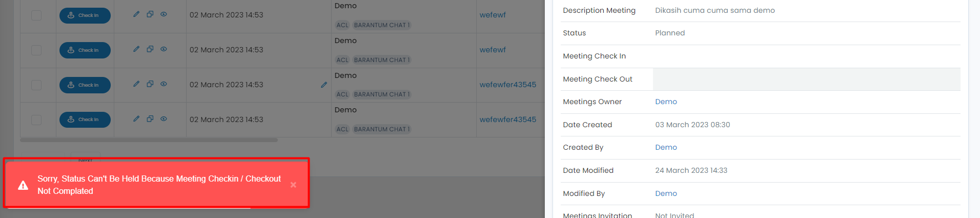
Task: Click the pencil edit icon in first row
Action: coord(136,14)
